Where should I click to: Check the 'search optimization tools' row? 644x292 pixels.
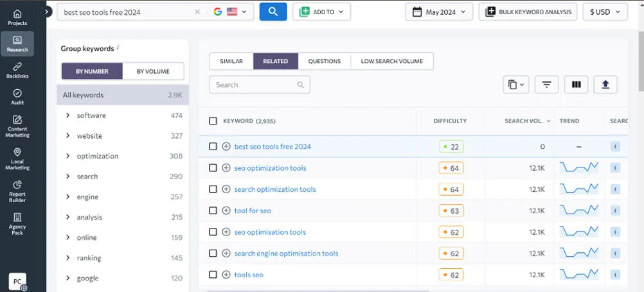tap(213, 189)
